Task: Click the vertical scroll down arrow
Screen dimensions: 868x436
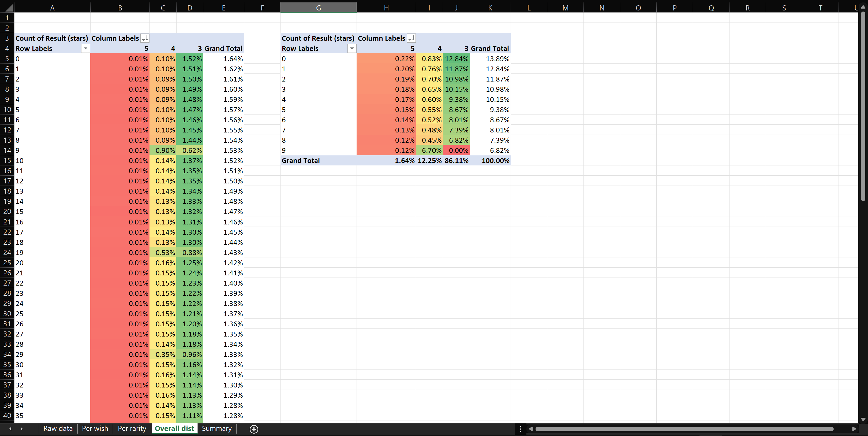Action: 863,419
